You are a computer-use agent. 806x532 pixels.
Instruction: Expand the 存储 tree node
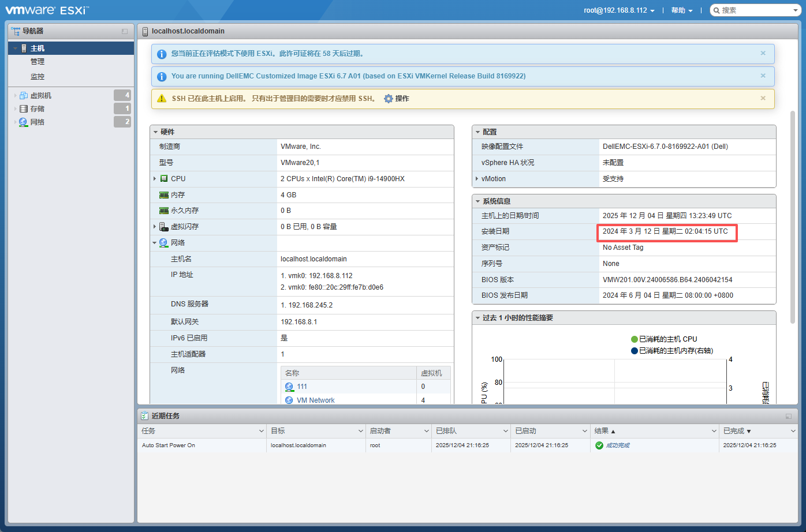[x=16, y=109]
